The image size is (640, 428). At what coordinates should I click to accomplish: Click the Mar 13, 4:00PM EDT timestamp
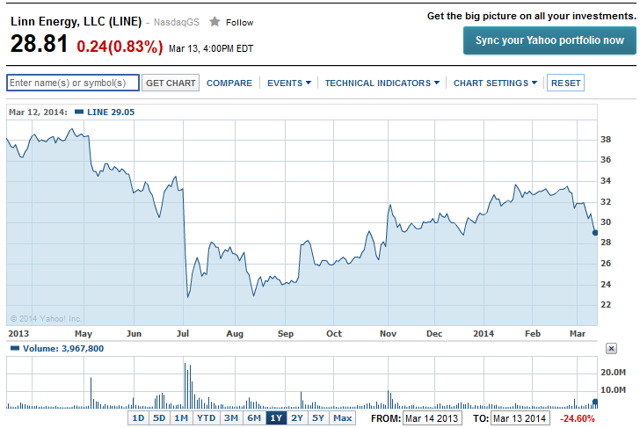(211, 49)
